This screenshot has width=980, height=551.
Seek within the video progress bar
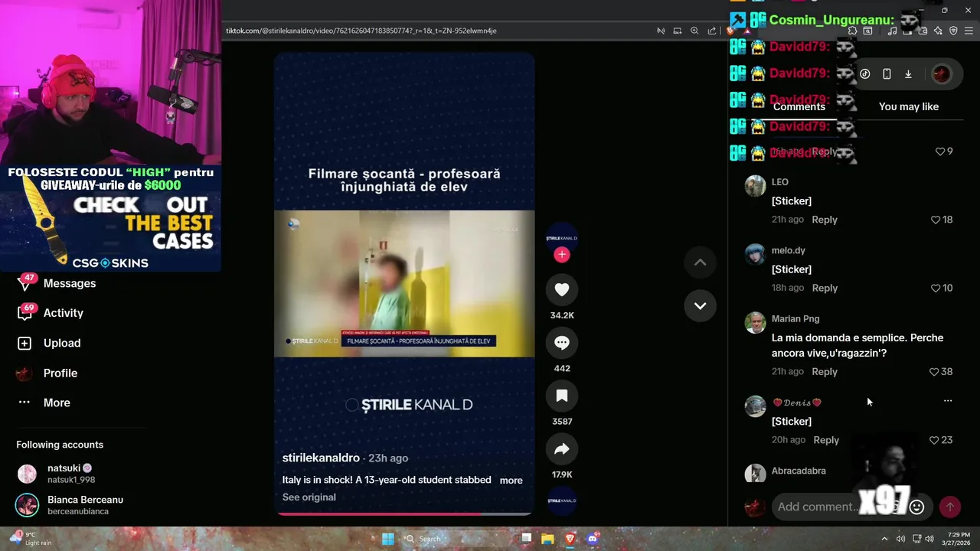tap(404, 514)
